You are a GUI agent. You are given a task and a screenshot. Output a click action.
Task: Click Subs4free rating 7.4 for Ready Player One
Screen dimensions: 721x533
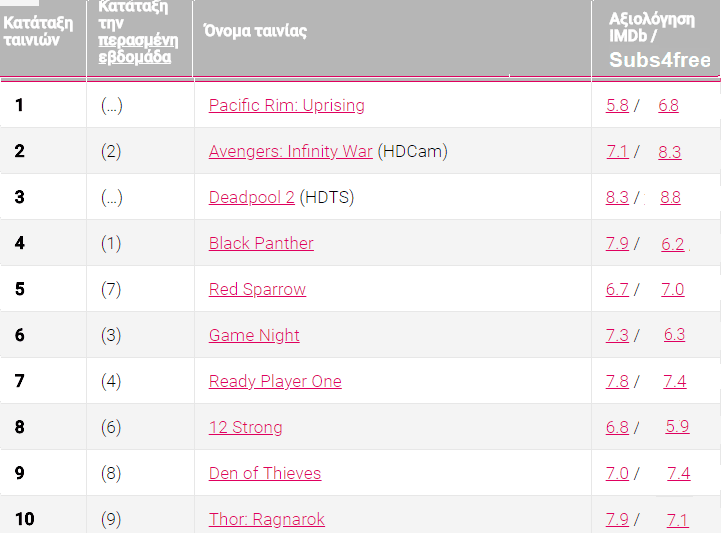tap(675, 381)
